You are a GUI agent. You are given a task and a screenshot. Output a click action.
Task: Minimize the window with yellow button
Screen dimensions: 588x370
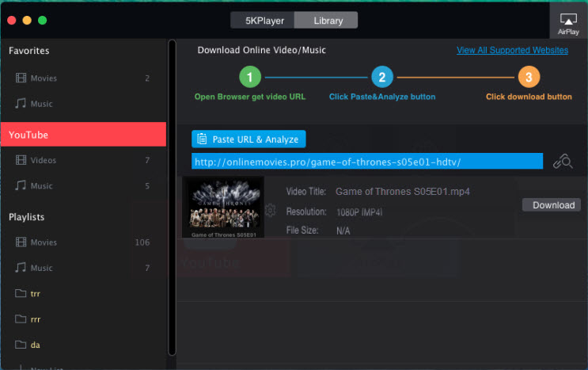pos(27,21)
